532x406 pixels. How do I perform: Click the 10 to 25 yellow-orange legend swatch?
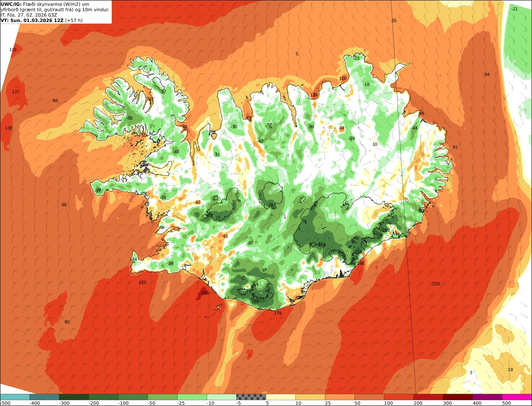(310, 397)
